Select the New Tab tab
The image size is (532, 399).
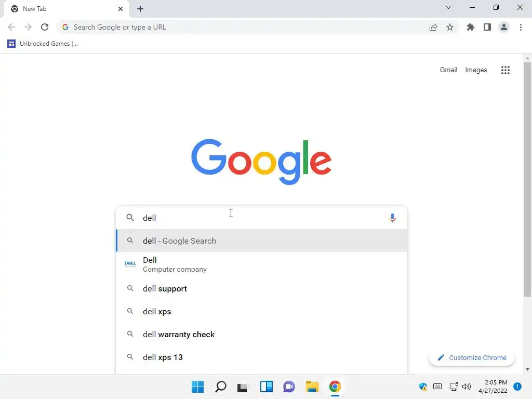point(66,9)
